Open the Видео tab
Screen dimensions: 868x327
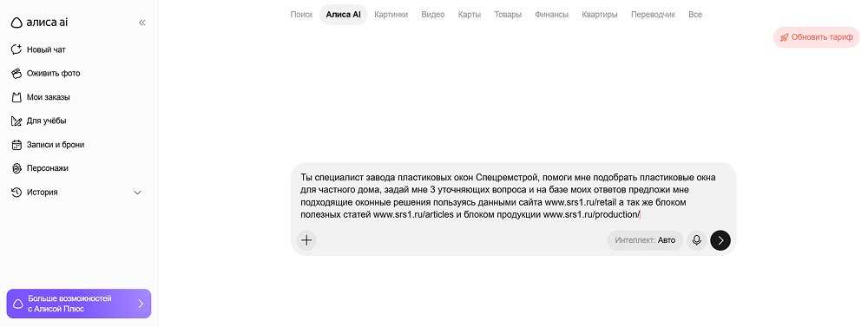433,15
